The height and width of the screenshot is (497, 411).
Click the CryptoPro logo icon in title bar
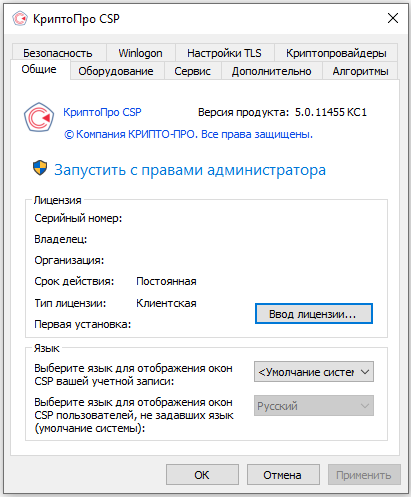tap(19, 18)
